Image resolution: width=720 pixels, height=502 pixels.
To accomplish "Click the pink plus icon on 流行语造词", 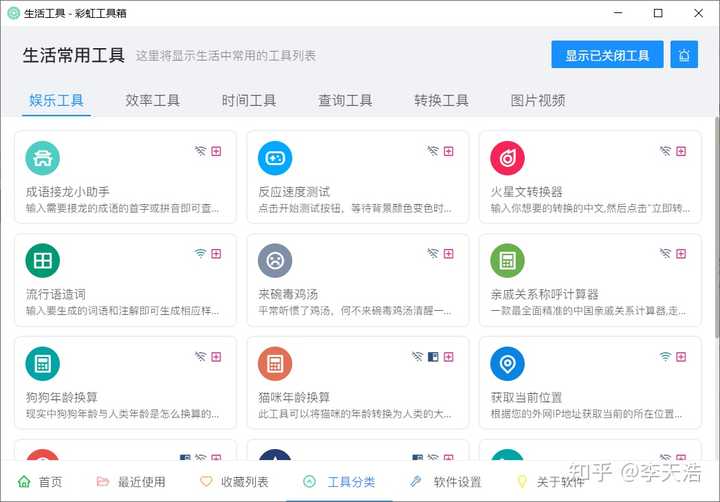I will [x=216, y=254].
